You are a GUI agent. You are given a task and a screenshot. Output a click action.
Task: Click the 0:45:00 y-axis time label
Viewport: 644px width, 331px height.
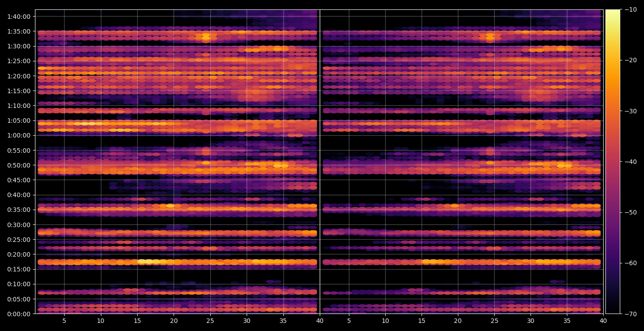[19, 180]
